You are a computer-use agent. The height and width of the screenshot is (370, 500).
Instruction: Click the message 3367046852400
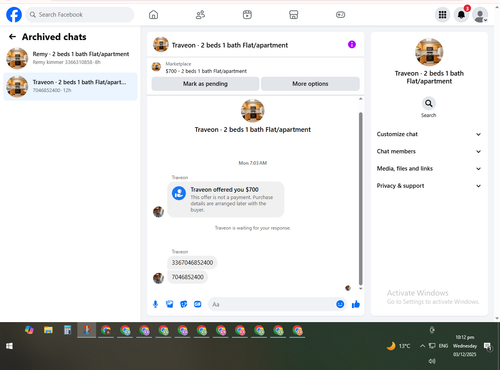192,263
